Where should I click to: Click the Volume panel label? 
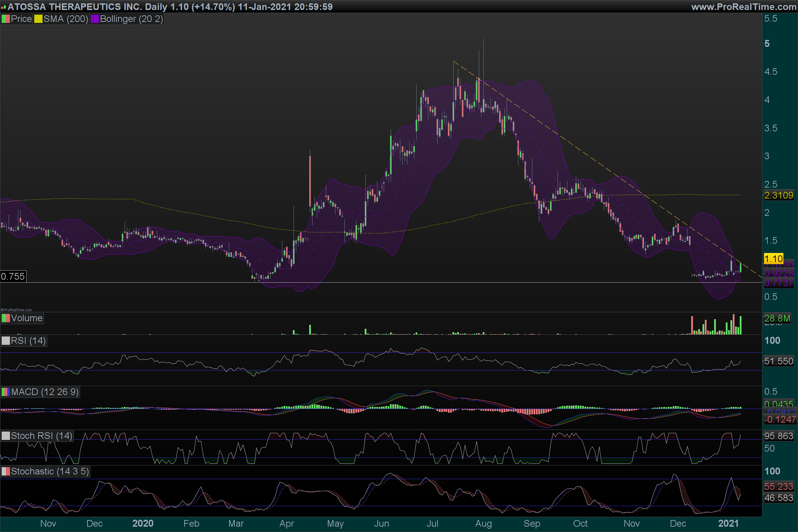(27, 318)
